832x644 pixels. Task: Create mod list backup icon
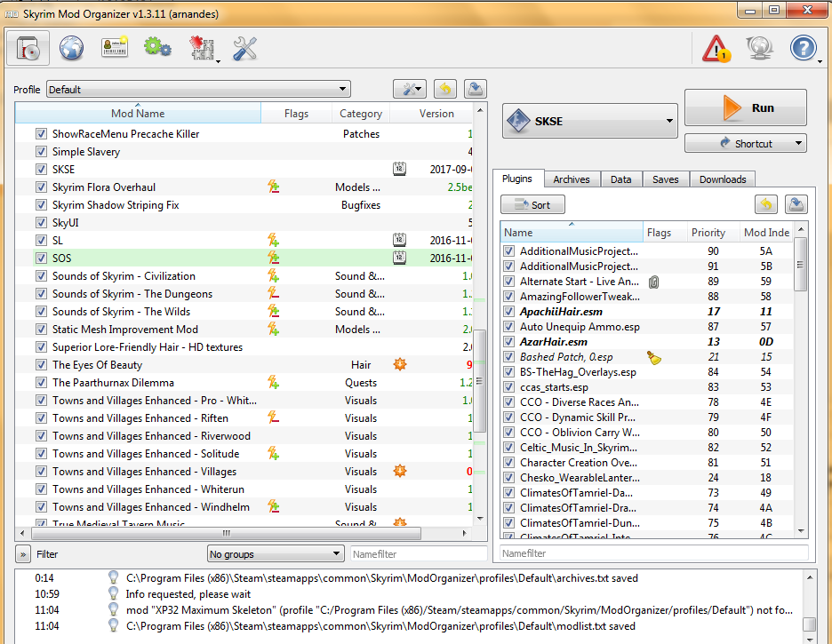(x=476, y=89)
